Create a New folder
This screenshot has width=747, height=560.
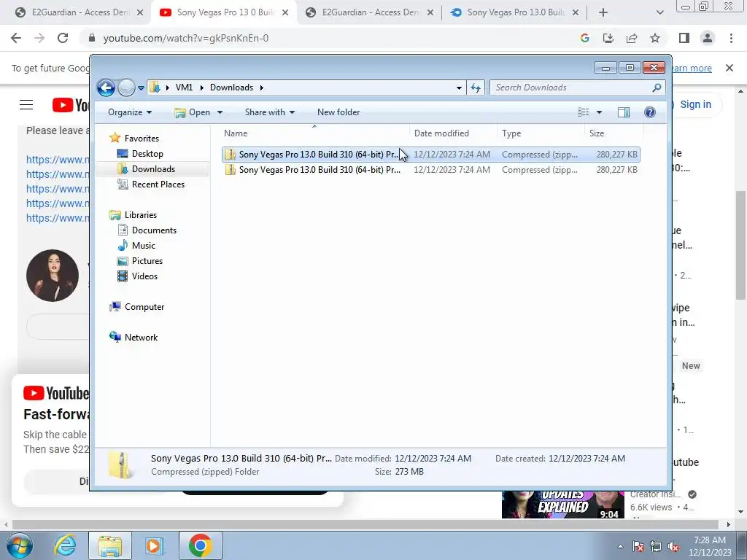pyautogui.click(x=338, y=112)
